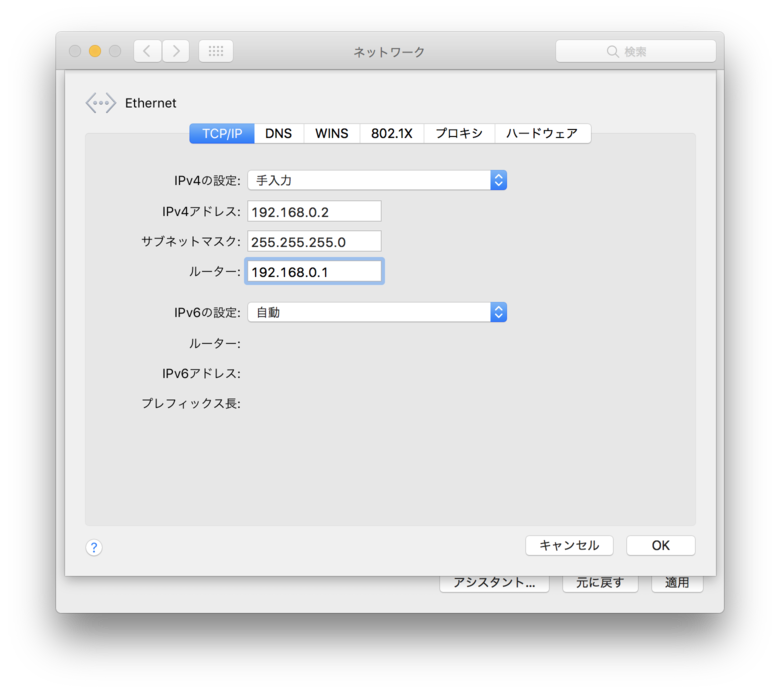
Task: Open the プロキシ tab
Action: [459, 133]
